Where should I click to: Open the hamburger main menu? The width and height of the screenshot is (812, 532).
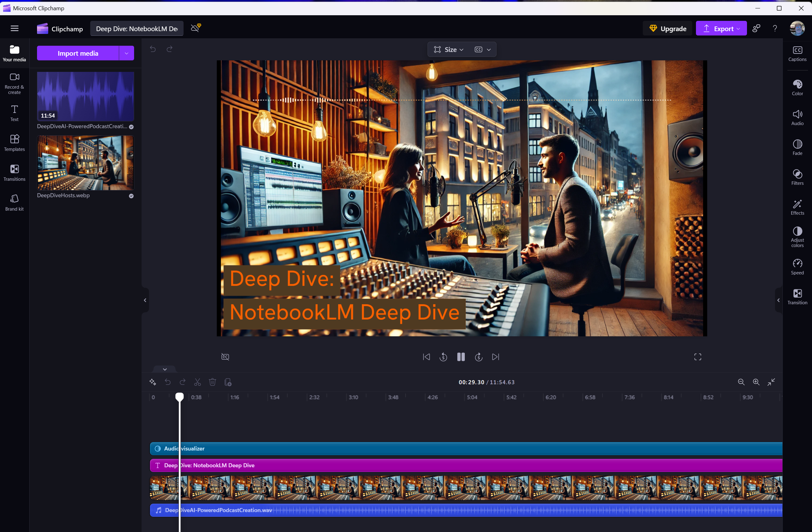click(14, 29)
